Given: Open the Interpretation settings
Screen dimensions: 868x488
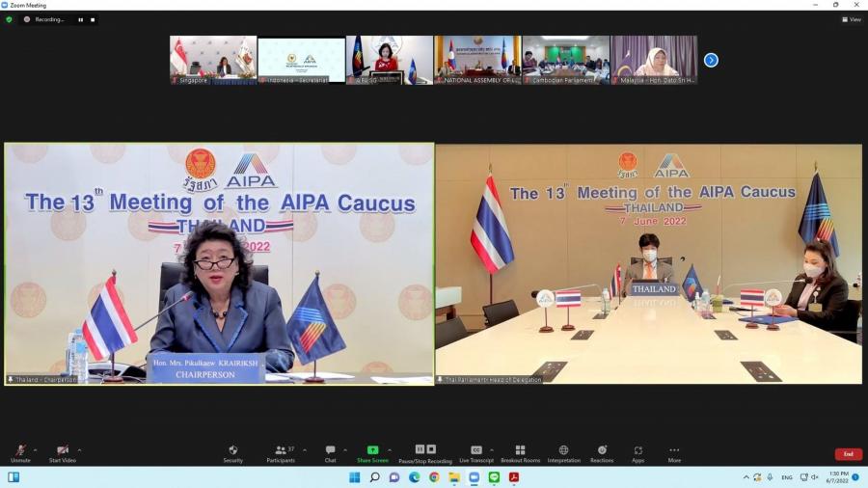Looking at the screenshot, I should point(563,451).
